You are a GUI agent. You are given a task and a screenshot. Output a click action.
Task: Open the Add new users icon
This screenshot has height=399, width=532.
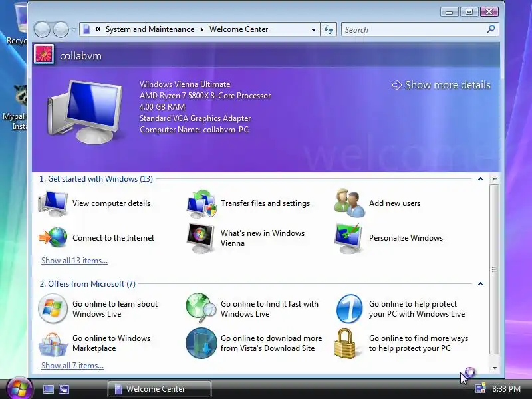[350, 203]
